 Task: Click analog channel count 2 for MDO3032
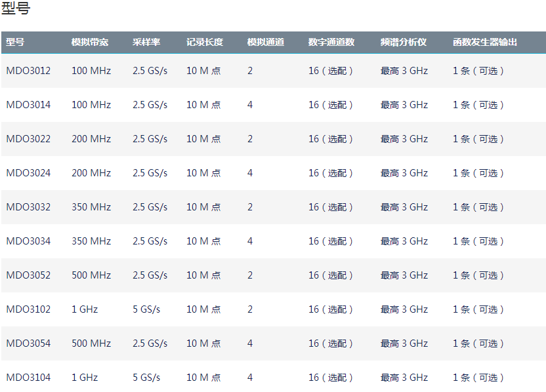250,207
